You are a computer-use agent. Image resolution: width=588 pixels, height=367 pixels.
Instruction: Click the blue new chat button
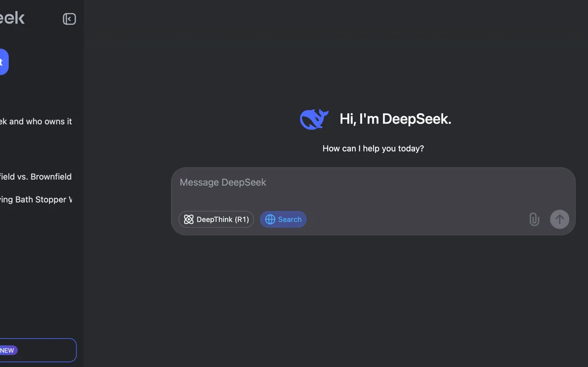pos(4,62)
